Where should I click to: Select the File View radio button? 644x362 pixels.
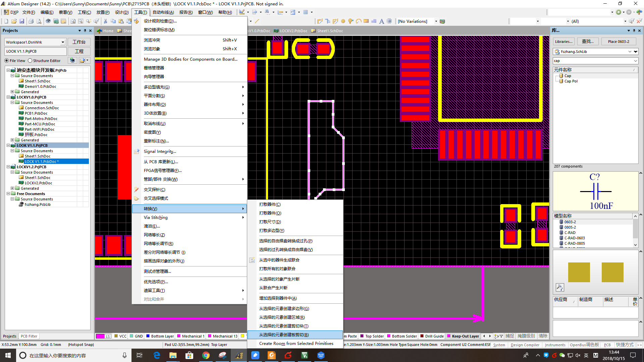6,61
